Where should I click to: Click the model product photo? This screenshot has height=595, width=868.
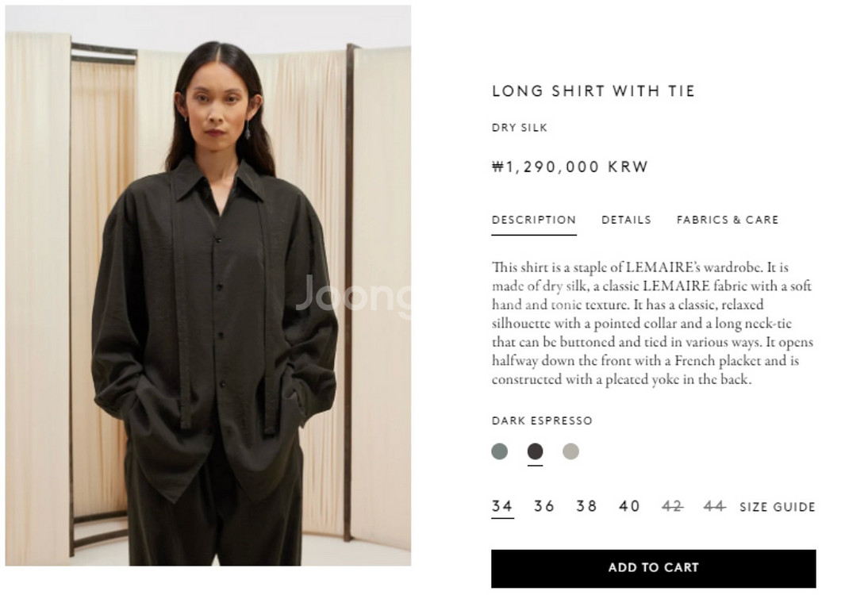[x=208, y=286]
